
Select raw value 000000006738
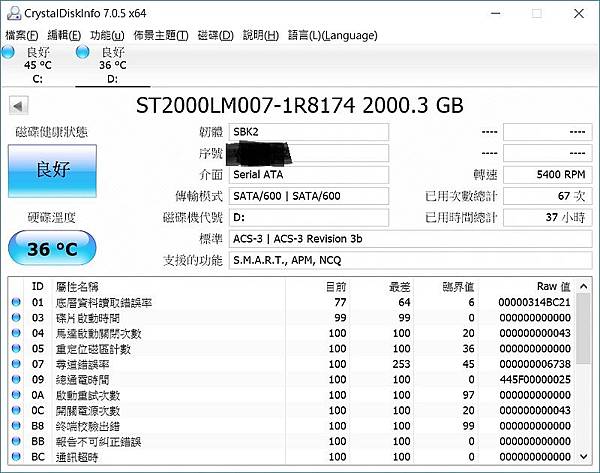(x=535, y=364)
